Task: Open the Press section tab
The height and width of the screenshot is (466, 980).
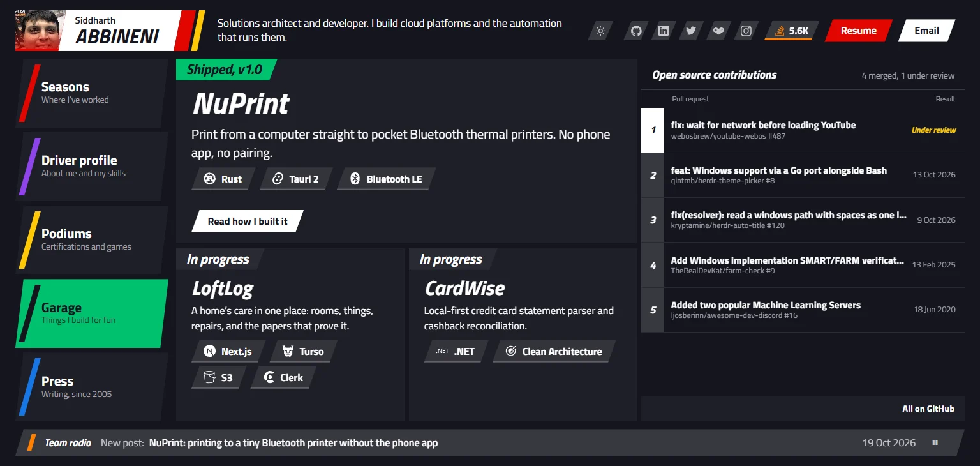Action: pos(92,387)
